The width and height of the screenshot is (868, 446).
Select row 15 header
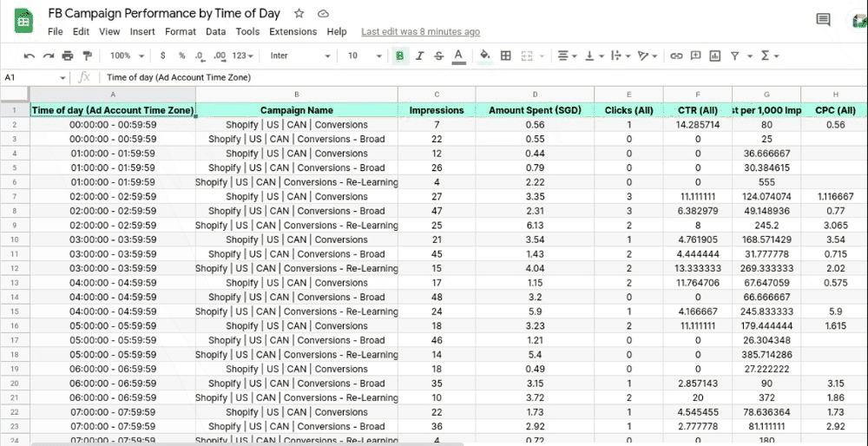[x=15, y=312]
